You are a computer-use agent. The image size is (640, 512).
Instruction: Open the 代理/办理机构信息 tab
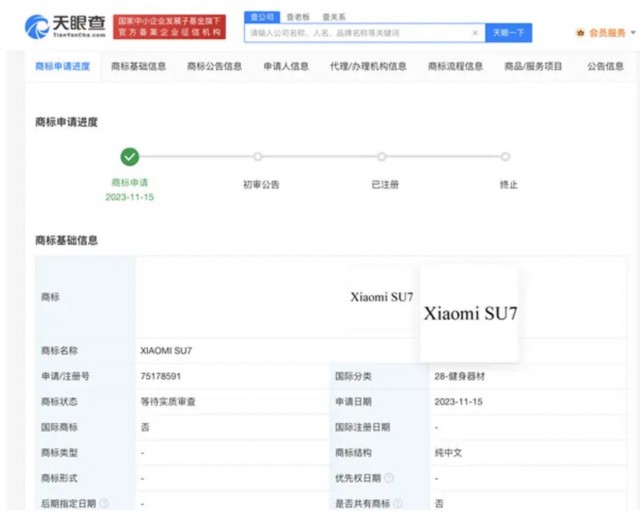pos(368,66)
